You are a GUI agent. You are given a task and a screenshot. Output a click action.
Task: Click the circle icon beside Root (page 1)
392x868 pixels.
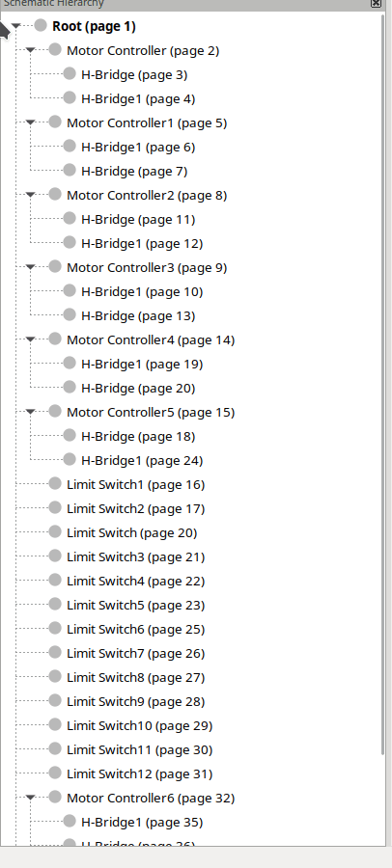tap(41, 25)
